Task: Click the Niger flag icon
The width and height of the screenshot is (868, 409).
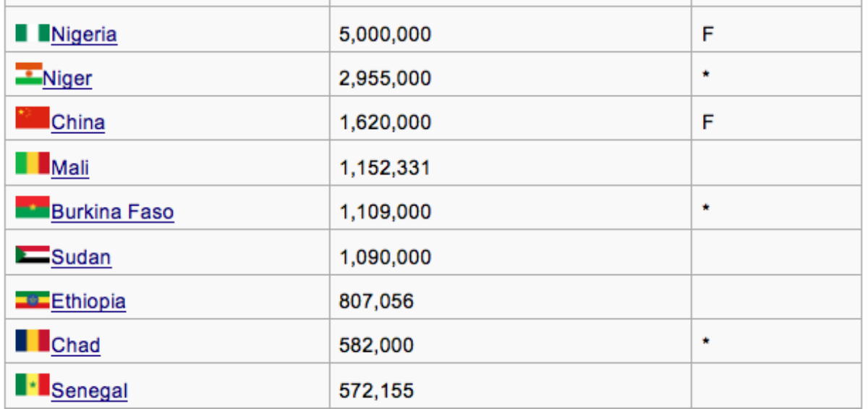Action: click(x=29, y=74)
